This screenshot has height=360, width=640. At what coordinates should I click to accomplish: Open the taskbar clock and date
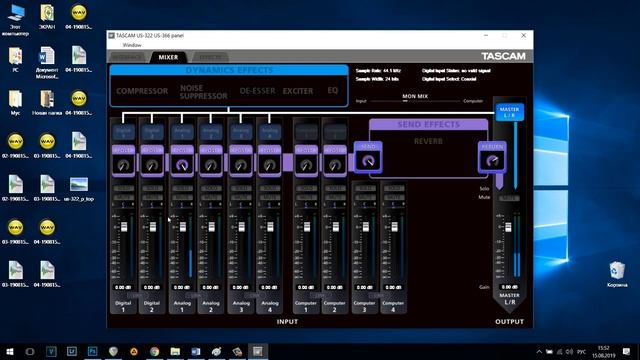point(603,351)
